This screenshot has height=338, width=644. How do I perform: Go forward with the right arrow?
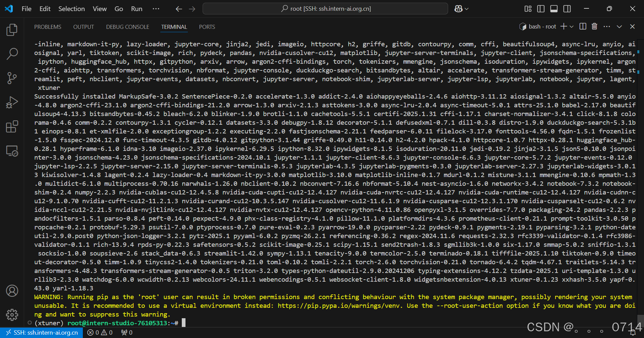point(192,9)
